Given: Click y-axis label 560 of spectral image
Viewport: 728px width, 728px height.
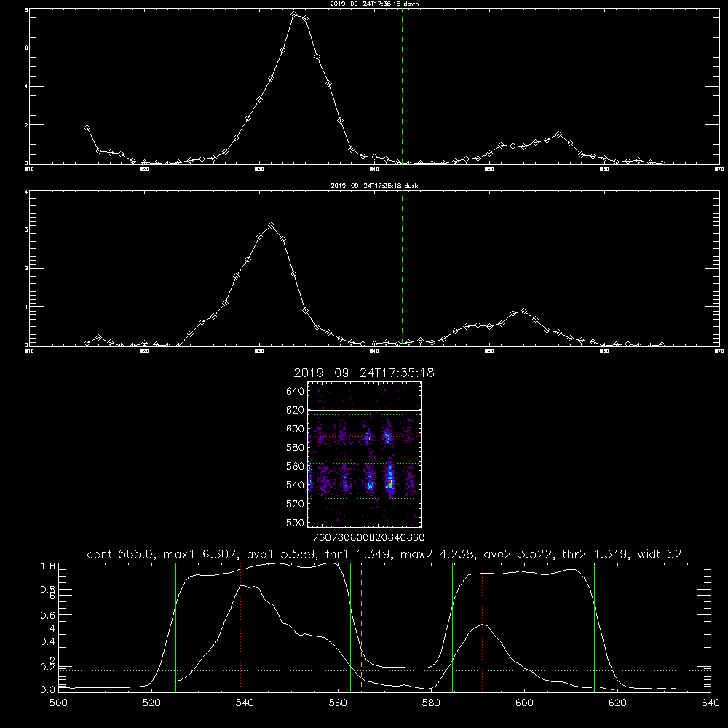Looking at the screenshot, I should pos(296,466).
